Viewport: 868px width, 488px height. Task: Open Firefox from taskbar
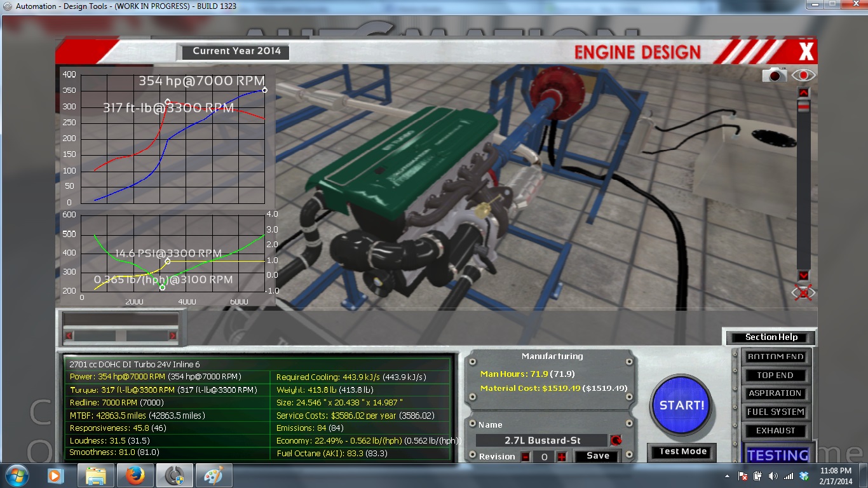point(135,475)
